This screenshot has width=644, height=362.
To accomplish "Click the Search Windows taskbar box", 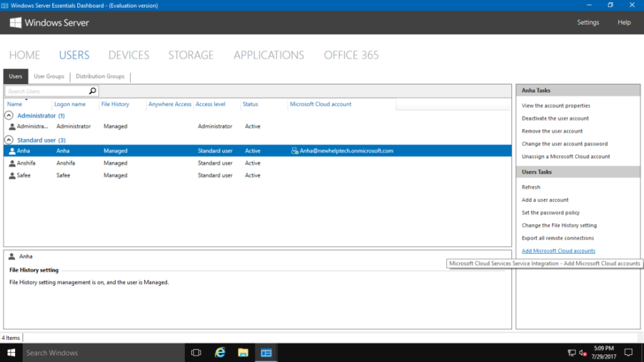I will [x=104, y=353].
